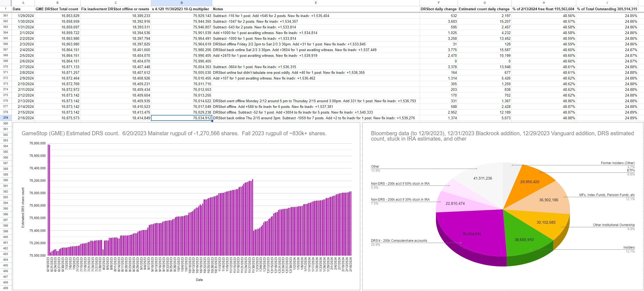644x291 pixels.
Task: Click percentage cell 48.88%
Action: pyautogui.click(x=544, y=118)
